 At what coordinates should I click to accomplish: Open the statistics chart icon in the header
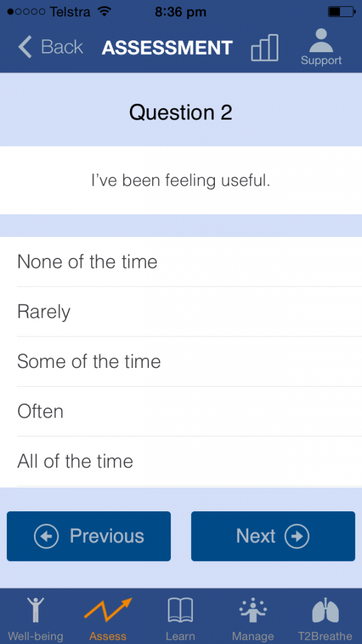pyautogui.click(x=265, y=47)
